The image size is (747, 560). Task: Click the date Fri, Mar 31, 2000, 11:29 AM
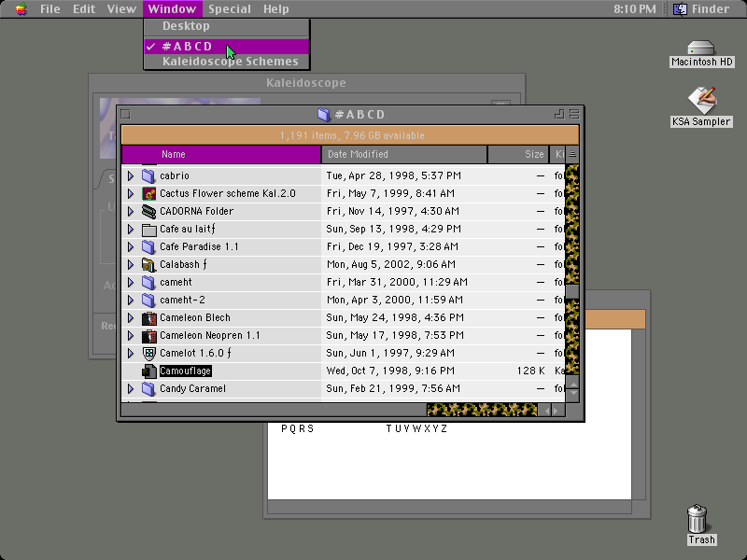pos(397,283)
